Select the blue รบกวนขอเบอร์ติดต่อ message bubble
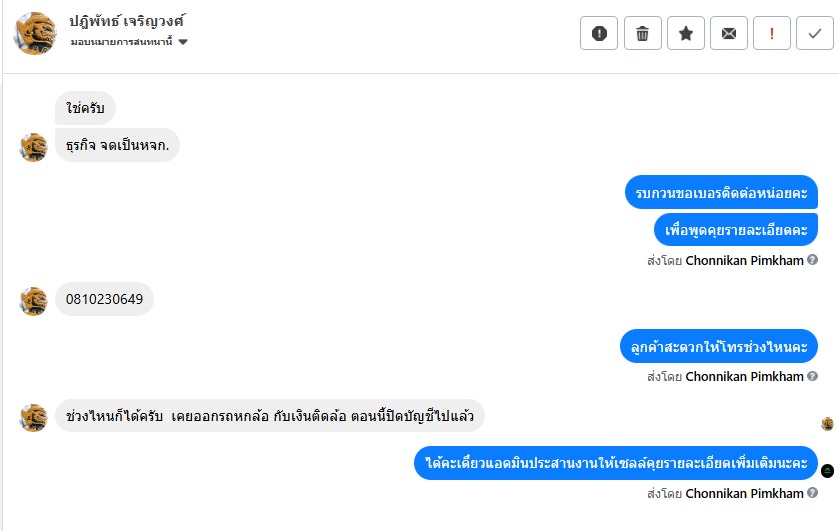The image size is (839, 531). point(721,192)
